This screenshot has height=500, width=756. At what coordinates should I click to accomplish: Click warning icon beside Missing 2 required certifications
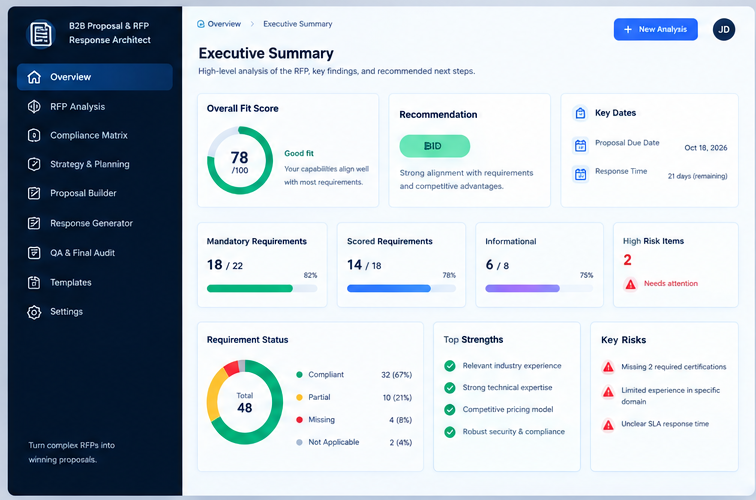coord(608,367)
